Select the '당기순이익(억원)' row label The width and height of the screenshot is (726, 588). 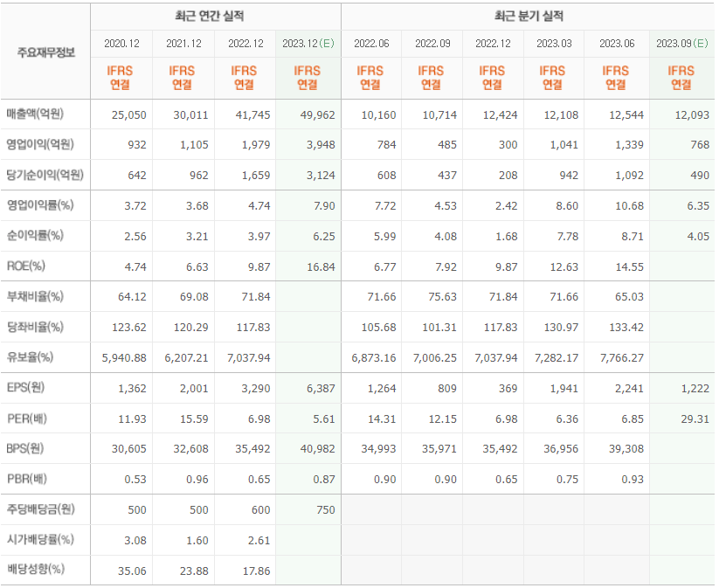[x=45, y=175]
